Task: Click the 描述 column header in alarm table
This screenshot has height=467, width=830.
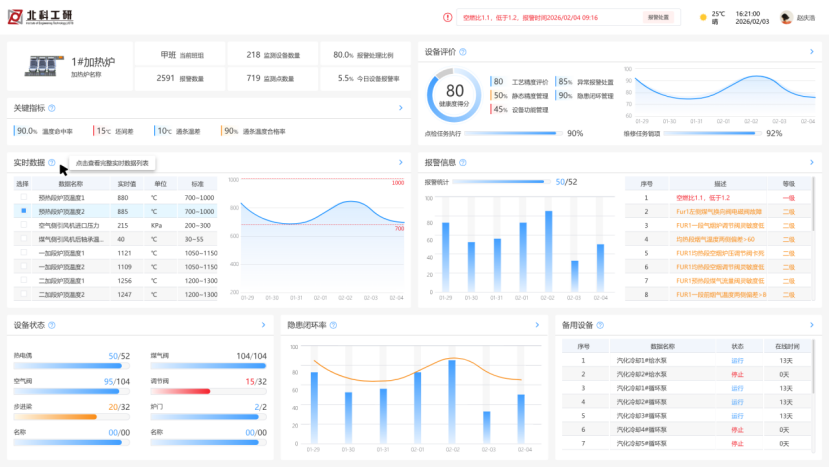Action: [x=720, y=184]
